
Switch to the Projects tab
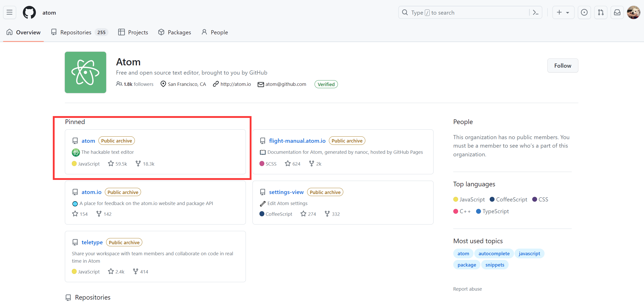pos(133,32)
